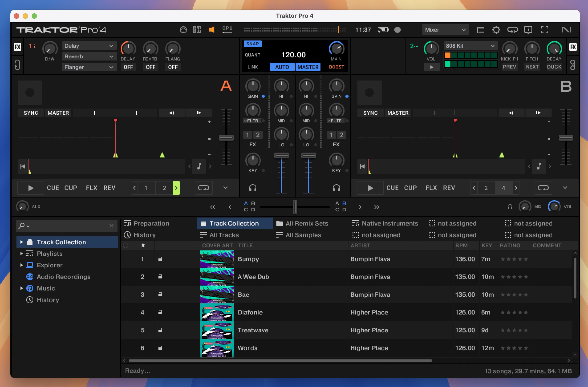
Task: Toggle the BOOST button in master section
Action: (x=336, y=67)
